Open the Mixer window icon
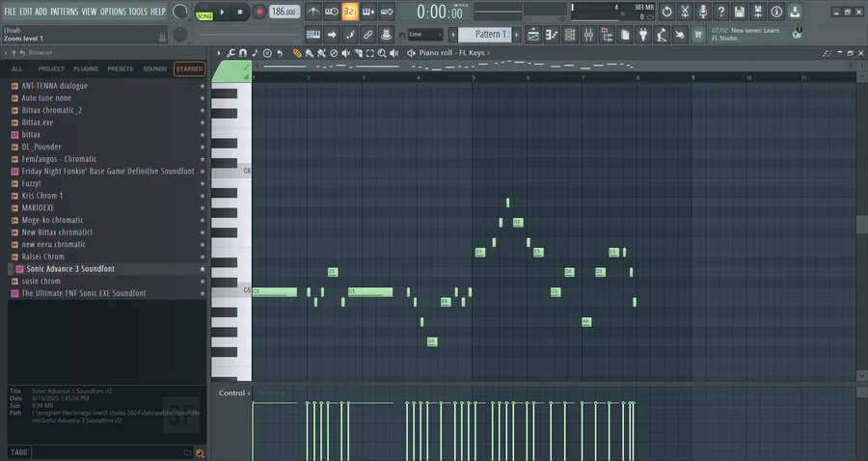The image size is (868, 461). click(x=588, y=35)
